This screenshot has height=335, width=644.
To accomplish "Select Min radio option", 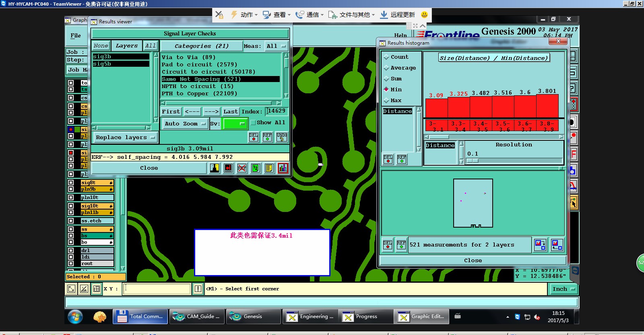I will (x=386, y=89).
